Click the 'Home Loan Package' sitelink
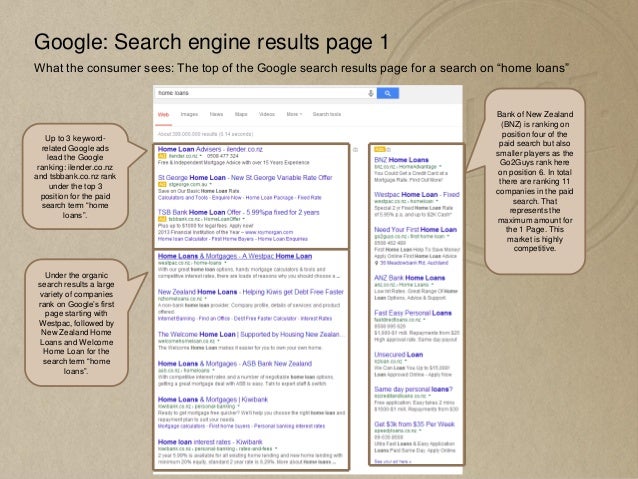Screen dimensions: 638x479 pos(269,197)
